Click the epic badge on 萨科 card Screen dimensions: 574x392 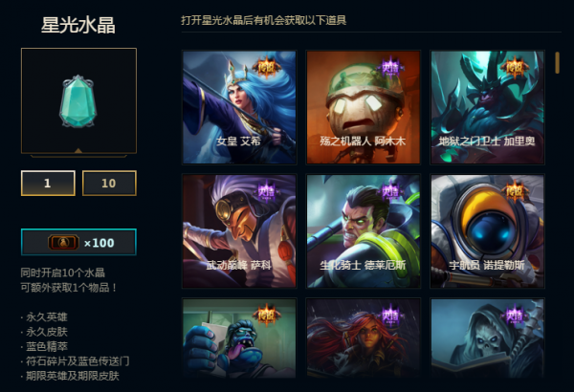point(267,191)
